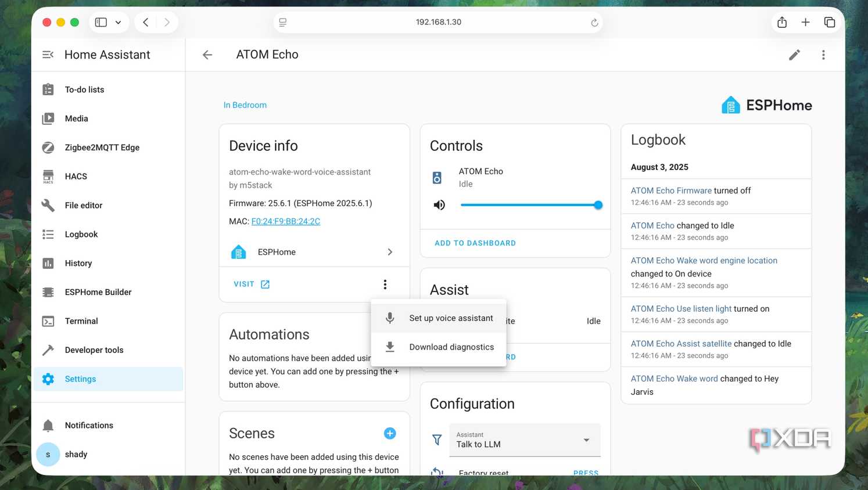This screenshot has width=868, height=490.
Task: Open ESPHome Builder panel
Action: (x=108, y=292)
